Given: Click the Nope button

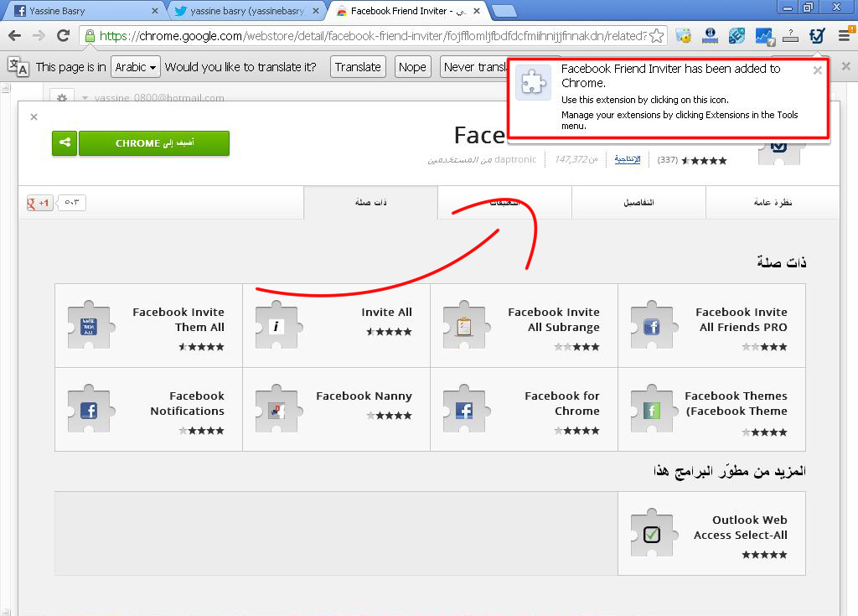Looking at the screenshot, I should click(412, 67).
